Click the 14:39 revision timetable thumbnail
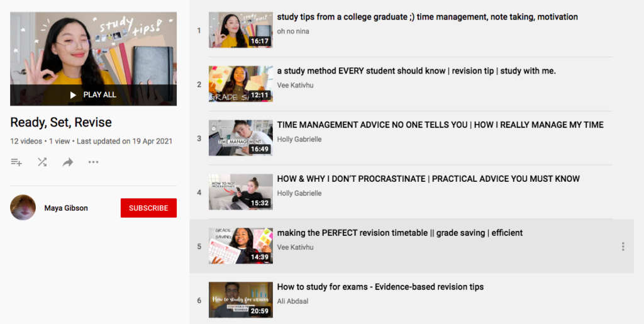The height and width of the screenshot is (324, 644). click(x=241, y=245)
